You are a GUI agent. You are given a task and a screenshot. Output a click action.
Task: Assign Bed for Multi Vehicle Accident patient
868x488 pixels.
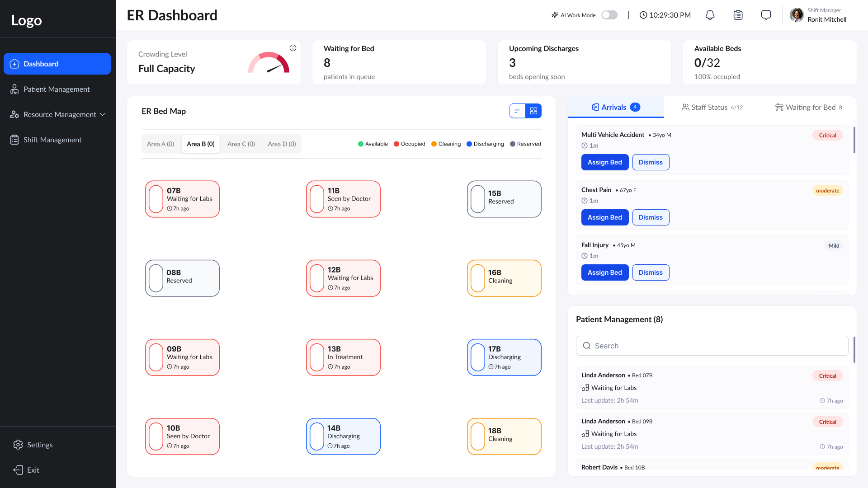click(x=604, y=162)
